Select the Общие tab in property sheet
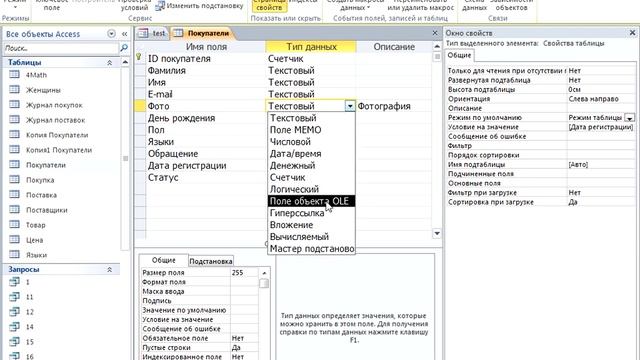Image resolution: width=640 pixels, height=360 pixels. click(459, 55)
